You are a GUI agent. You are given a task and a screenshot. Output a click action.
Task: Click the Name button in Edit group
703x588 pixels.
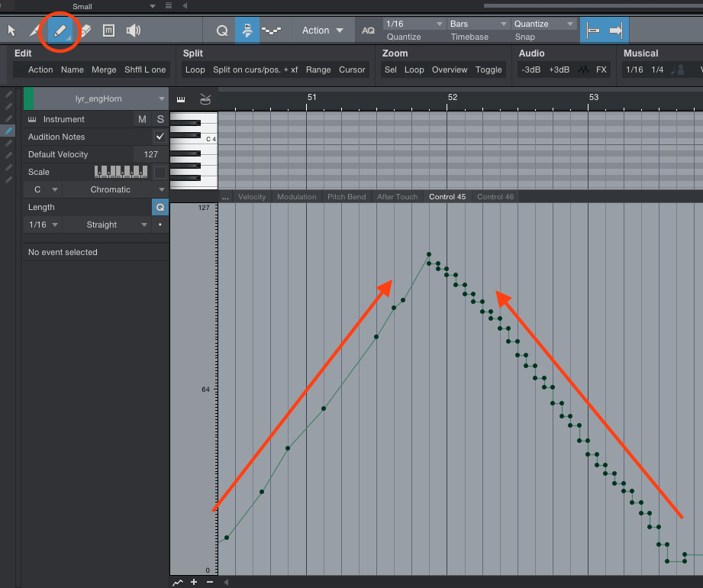[73, 69]
